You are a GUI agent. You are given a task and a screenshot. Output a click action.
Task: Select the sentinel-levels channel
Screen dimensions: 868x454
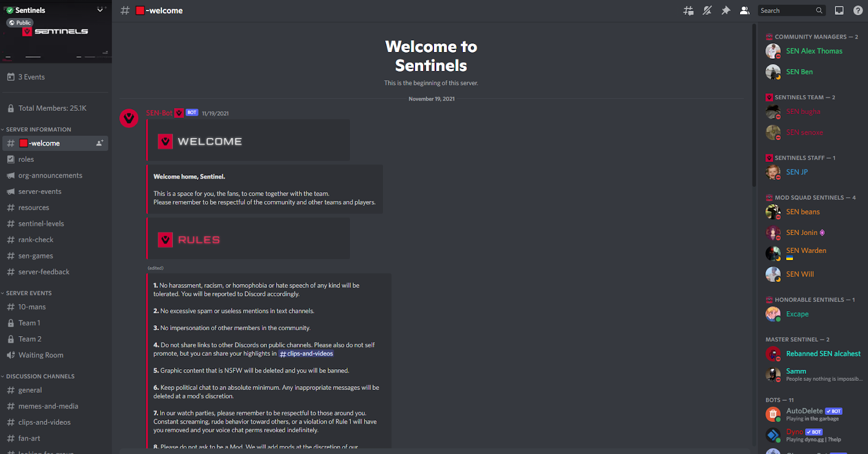55,223
